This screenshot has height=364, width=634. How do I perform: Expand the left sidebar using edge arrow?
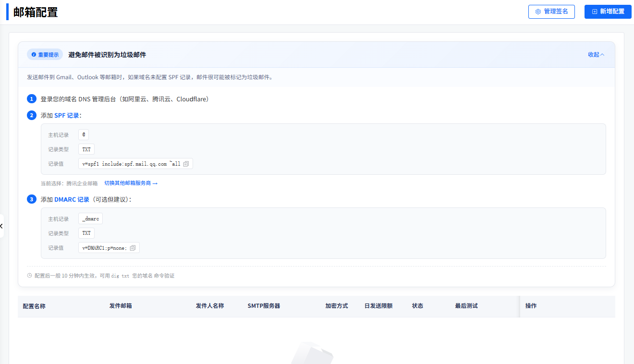pos(2,226)
